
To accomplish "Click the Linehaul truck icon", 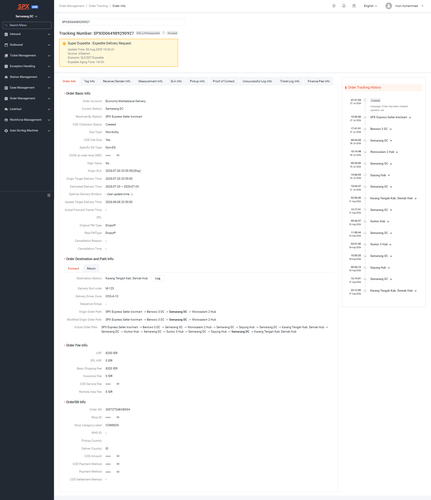I will point(6,109).
